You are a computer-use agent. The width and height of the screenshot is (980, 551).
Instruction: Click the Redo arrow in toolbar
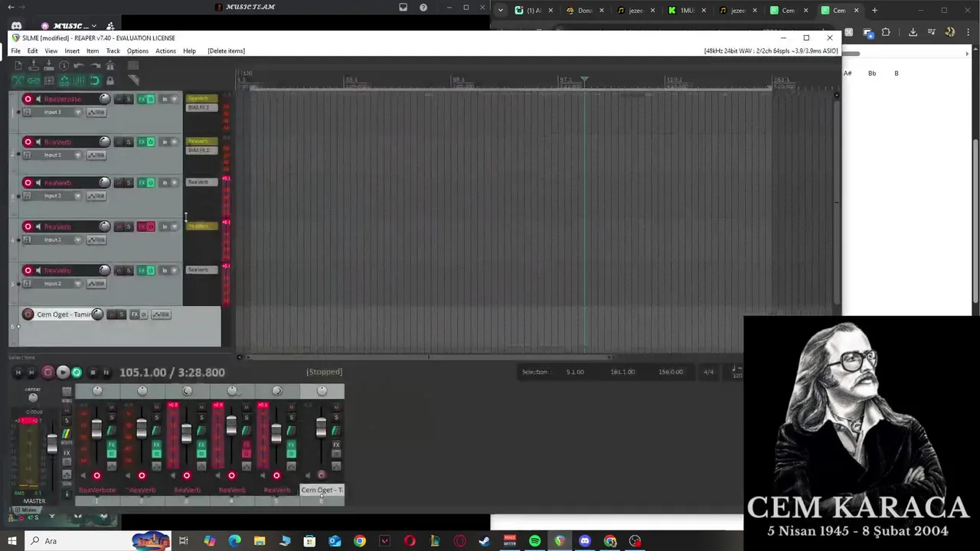click(x=94, y=66)
